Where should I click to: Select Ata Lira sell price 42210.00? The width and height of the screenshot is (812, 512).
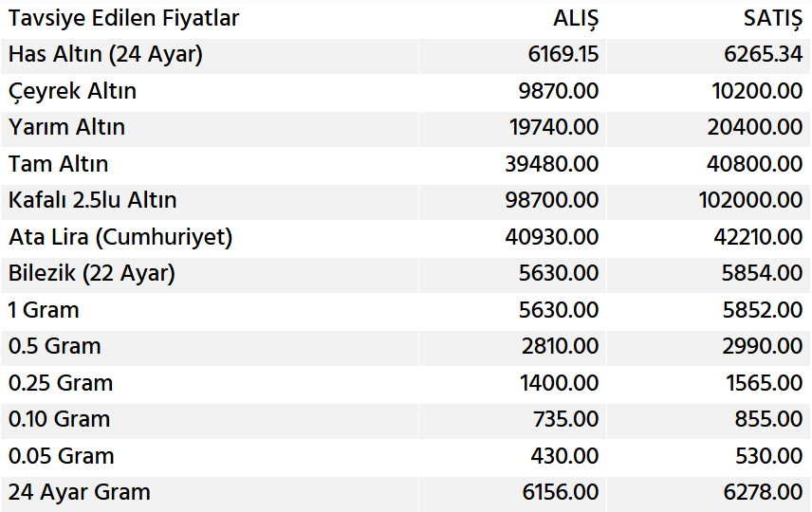click(x=757, y=237)
